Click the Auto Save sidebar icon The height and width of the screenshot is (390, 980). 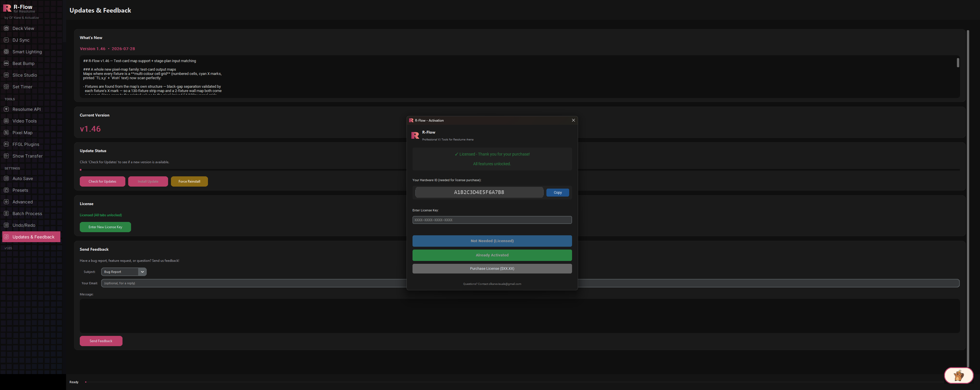(6, 178)
